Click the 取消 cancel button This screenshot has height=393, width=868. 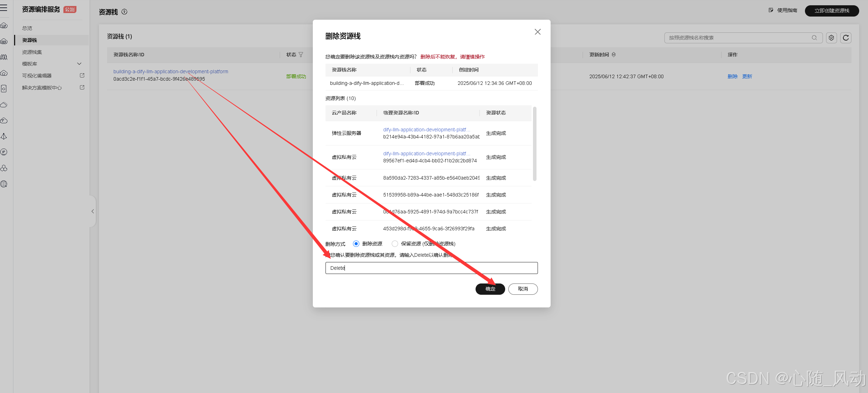coord(523,289)
